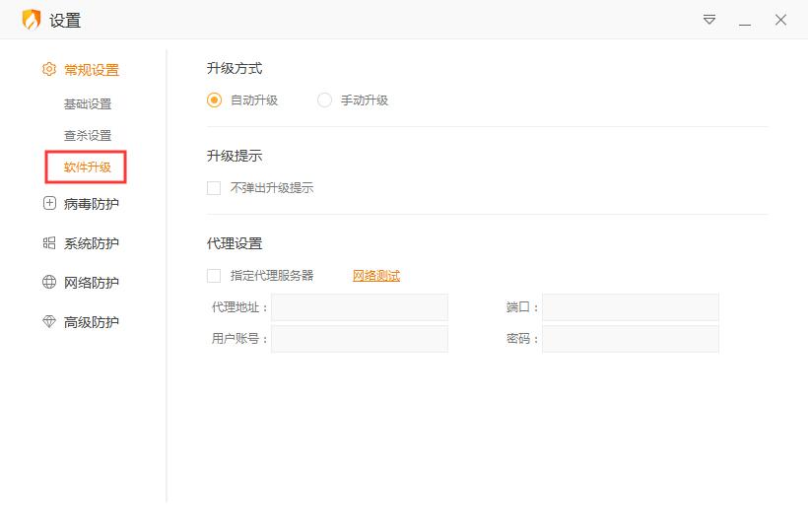Select the 软件升级 submenu item
808x532 pixels.
(88, 167)
